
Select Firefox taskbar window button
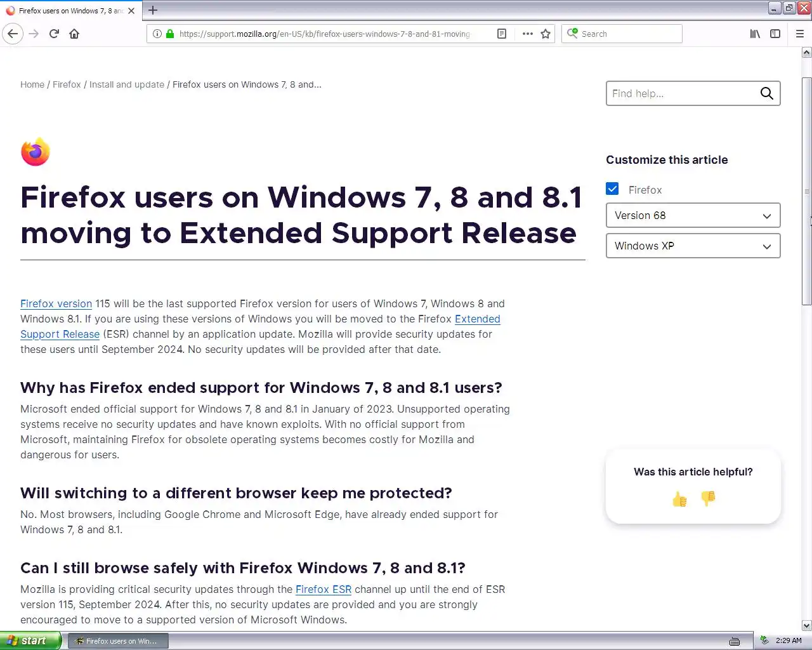pos(118,641)
